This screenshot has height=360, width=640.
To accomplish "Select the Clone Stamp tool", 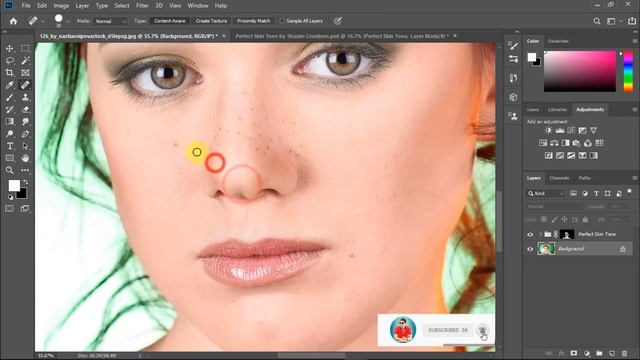I will (25, 97).
